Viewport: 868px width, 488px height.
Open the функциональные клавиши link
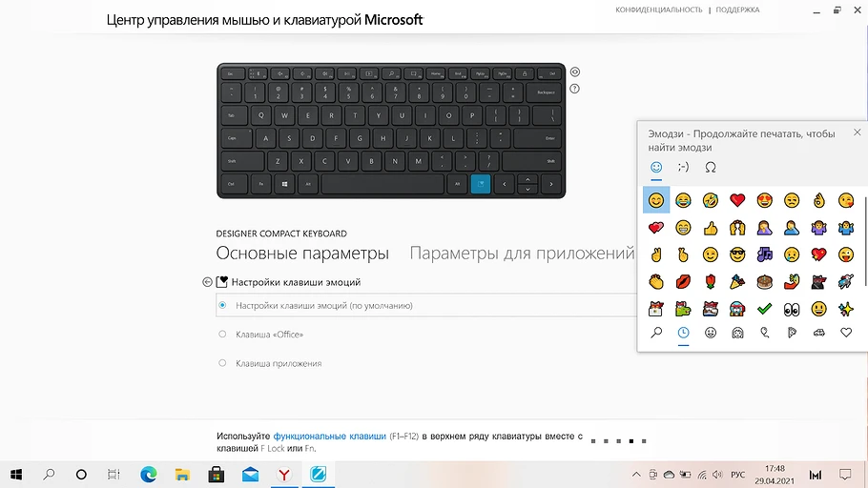(329, 436)
